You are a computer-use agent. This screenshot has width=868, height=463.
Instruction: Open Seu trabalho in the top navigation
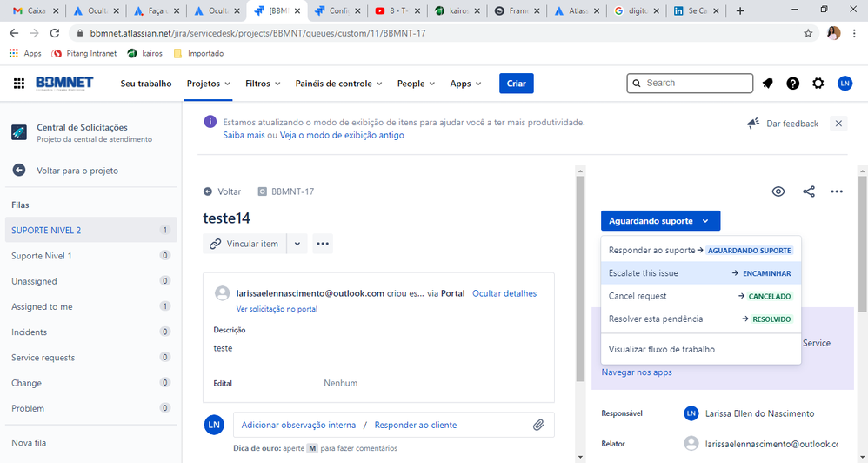click(146, 83)
